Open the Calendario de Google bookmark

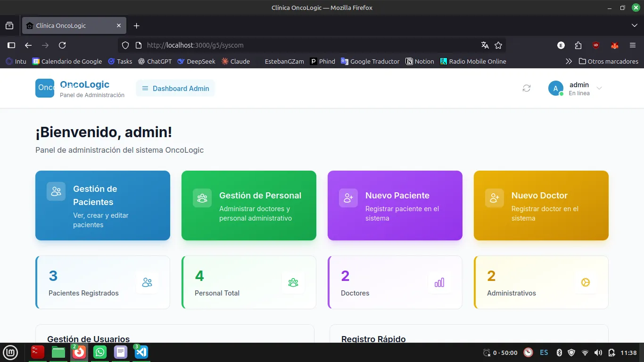pos(67,61)
